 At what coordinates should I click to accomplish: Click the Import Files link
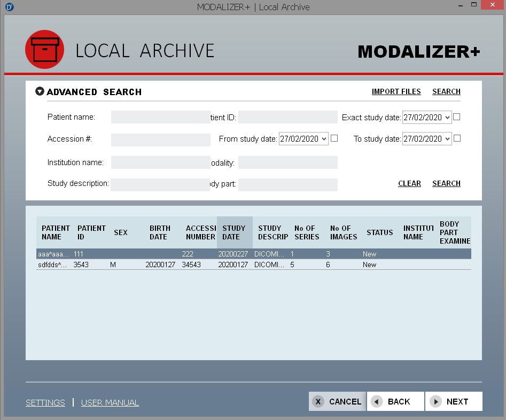click(x=396, y=91)
